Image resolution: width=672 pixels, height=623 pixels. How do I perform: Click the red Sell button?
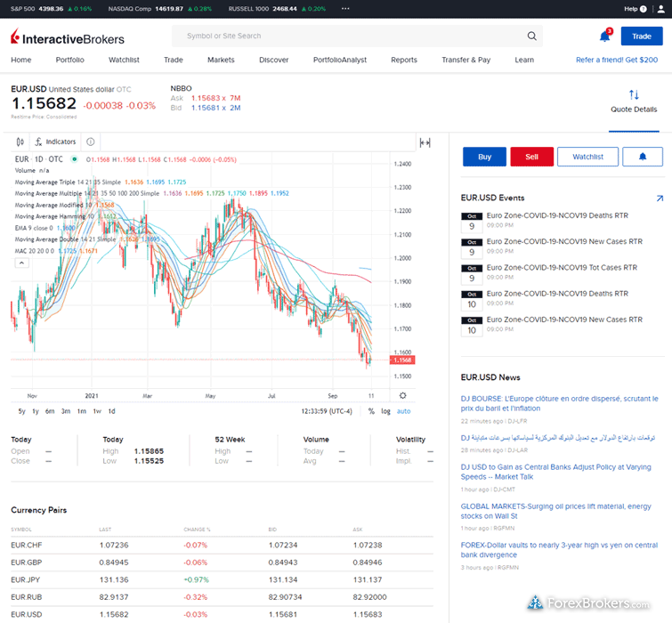pyautogui.click(x=531, y=157)
